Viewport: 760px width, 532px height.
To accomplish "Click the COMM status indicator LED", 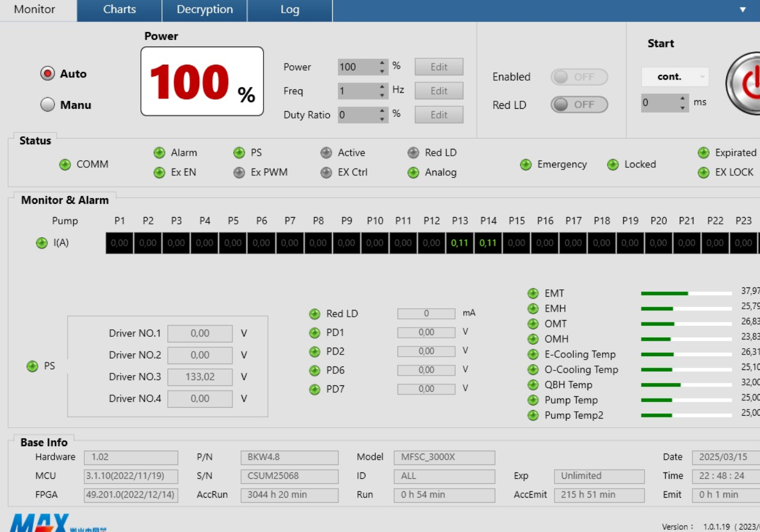I will 65,164.
